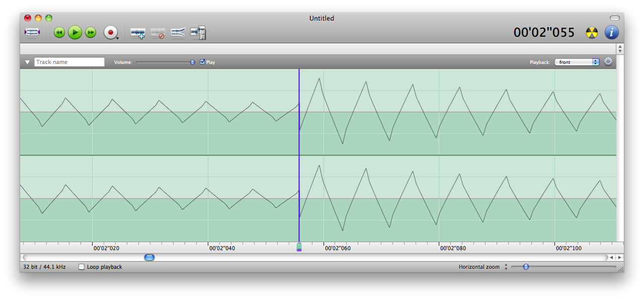This screenshot has width=644, height=300.
Task: Open the track settings gear
Action: (608, 62)
